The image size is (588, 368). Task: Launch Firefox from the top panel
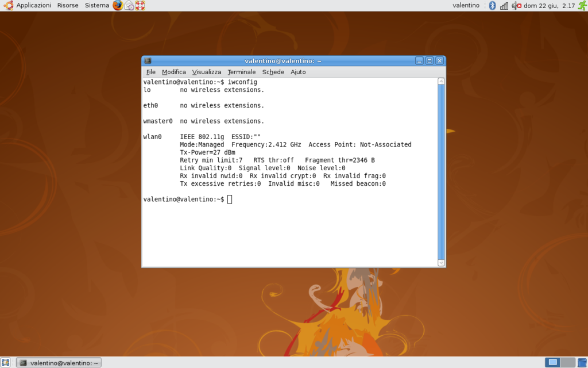pos(118,5)
